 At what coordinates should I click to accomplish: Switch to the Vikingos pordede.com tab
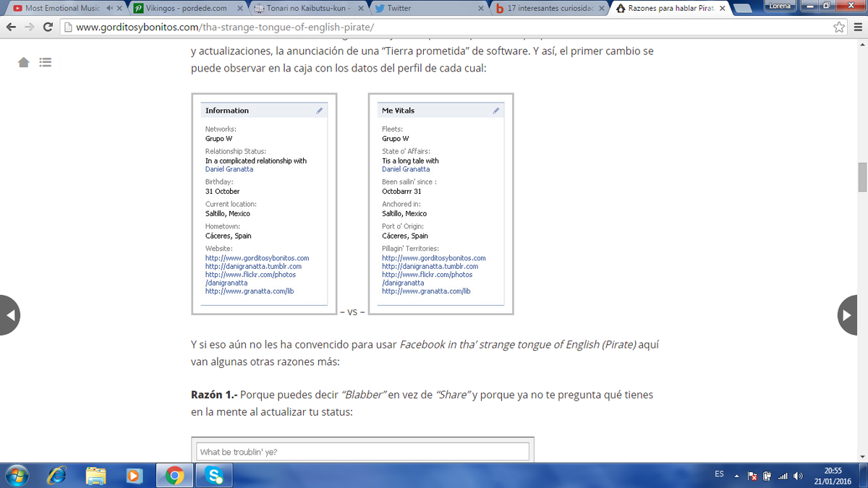187,8
